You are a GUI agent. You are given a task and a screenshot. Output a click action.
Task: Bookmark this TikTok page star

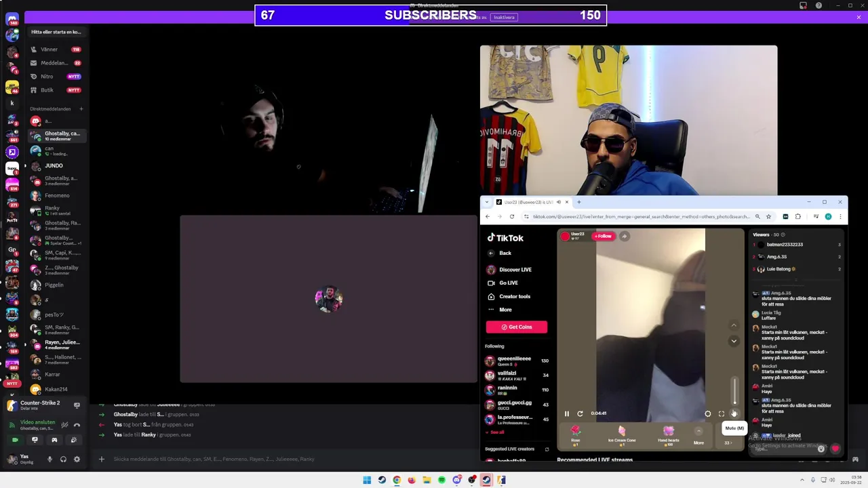pos(768,216)
